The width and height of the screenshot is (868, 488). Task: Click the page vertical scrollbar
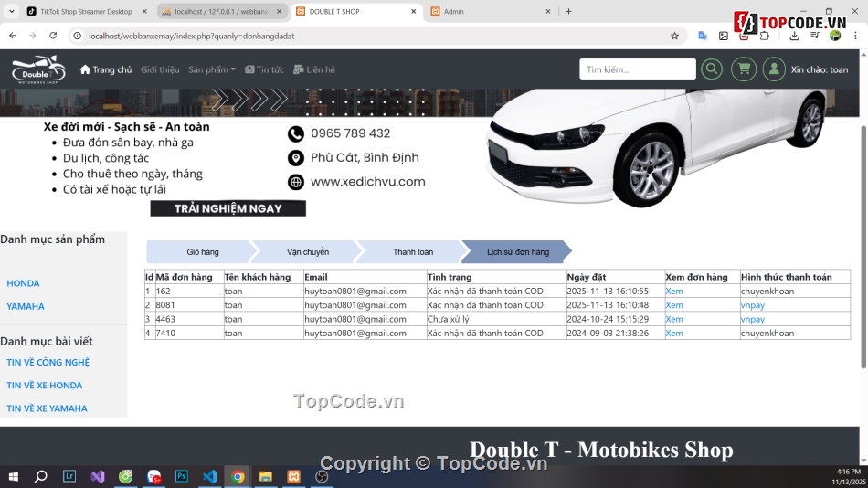(x=863, y=247)
